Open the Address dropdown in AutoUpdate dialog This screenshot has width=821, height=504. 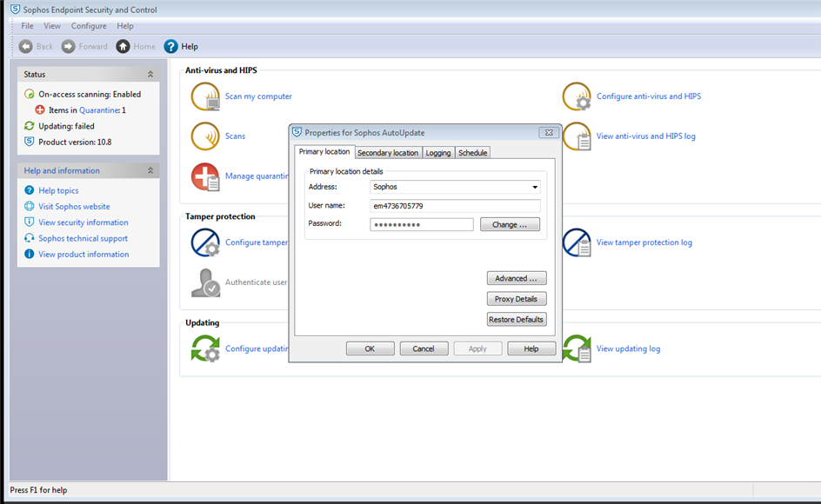pos(535,187)
